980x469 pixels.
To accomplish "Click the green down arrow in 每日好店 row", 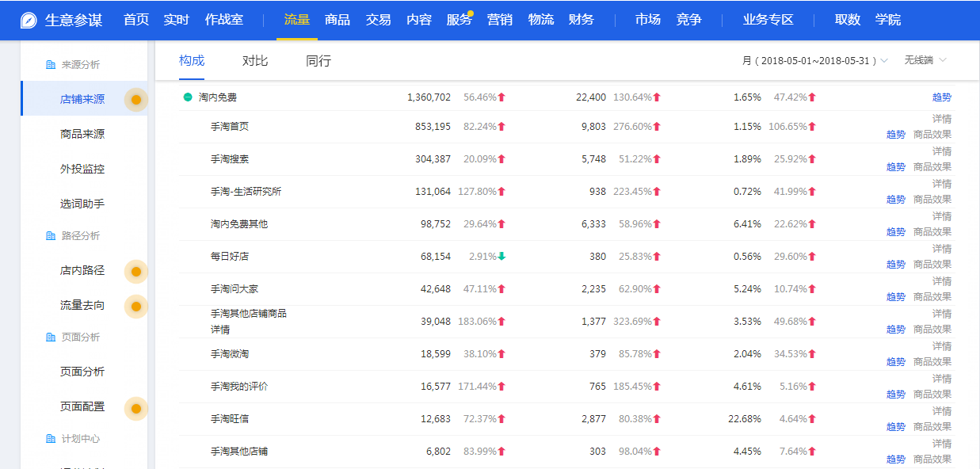I will 501,256.
